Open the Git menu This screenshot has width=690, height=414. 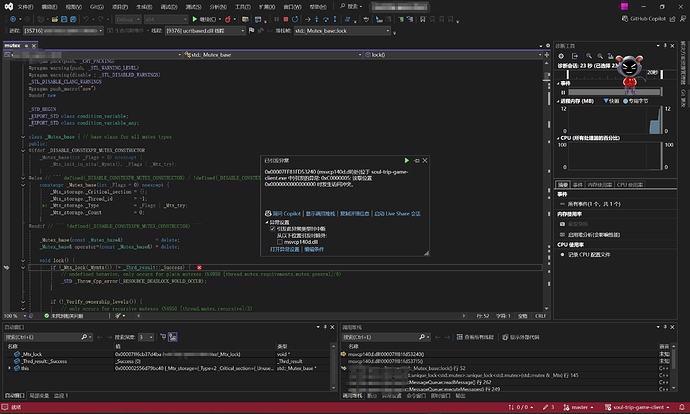(x=96, y=6)
